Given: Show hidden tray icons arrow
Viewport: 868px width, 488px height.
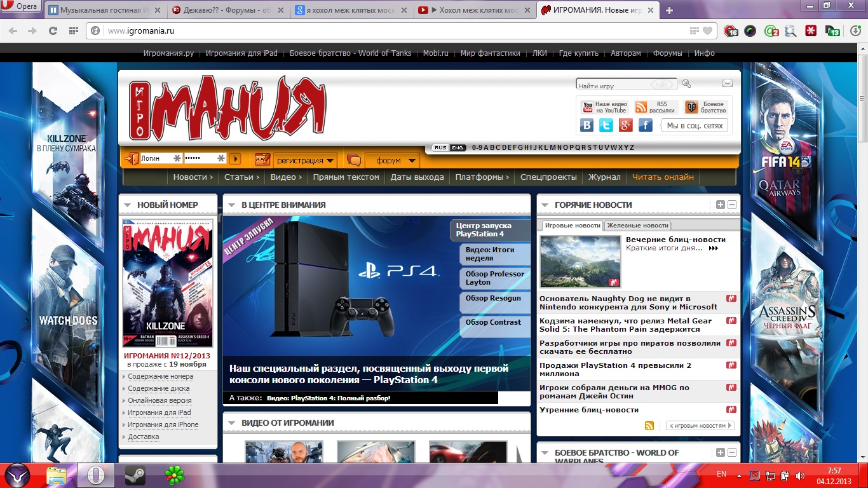Looking at the screenshot, I should [x=739, y=475].
